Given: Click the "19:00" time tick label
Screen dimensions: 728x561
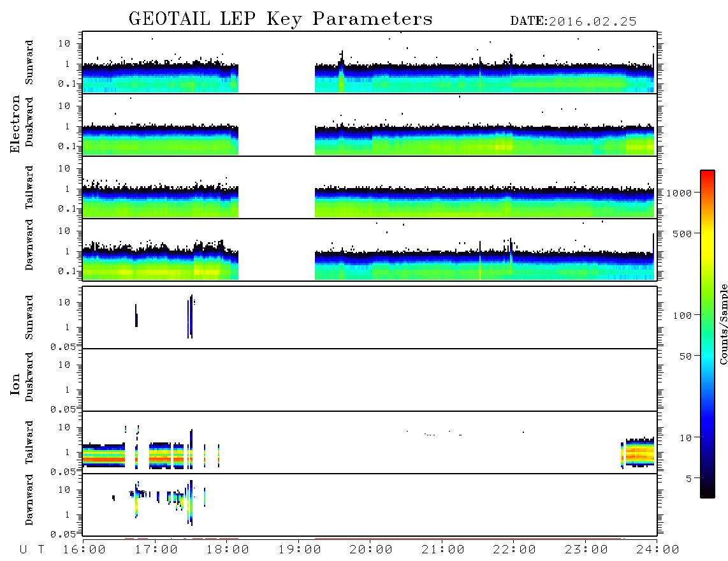Looking at the screenshot, I should tap(300, 550).
